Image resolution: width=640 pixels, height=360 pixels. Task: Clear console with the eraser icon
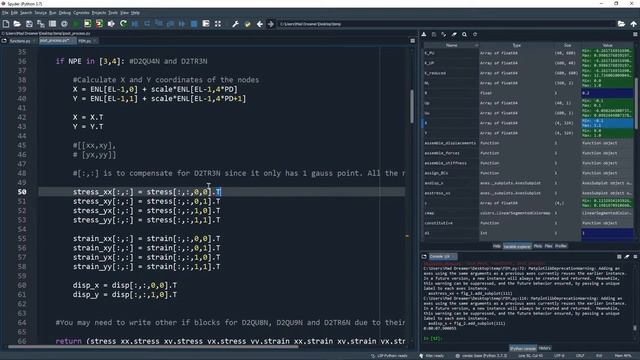tap(627, 256)
